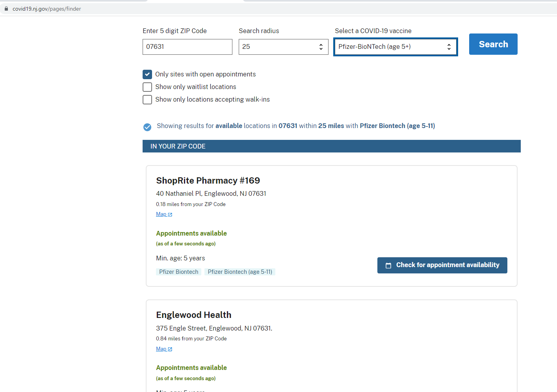Image resolution: width=557 pixels, height=392 pixels.
Task: Click 0.84 miles from your ZIP Code
Action: pyautogui.click(x=191, y=338)
